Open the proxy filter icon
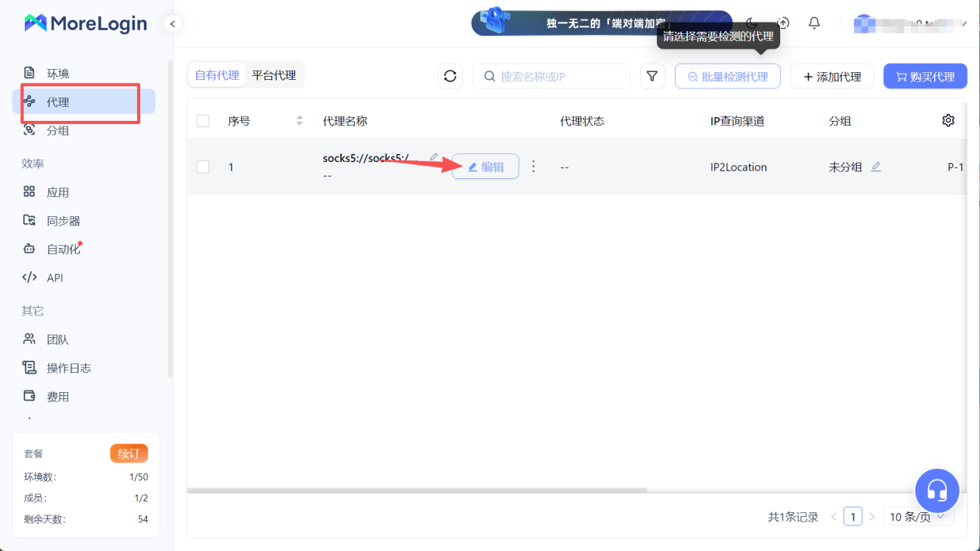 pos(652,76)
